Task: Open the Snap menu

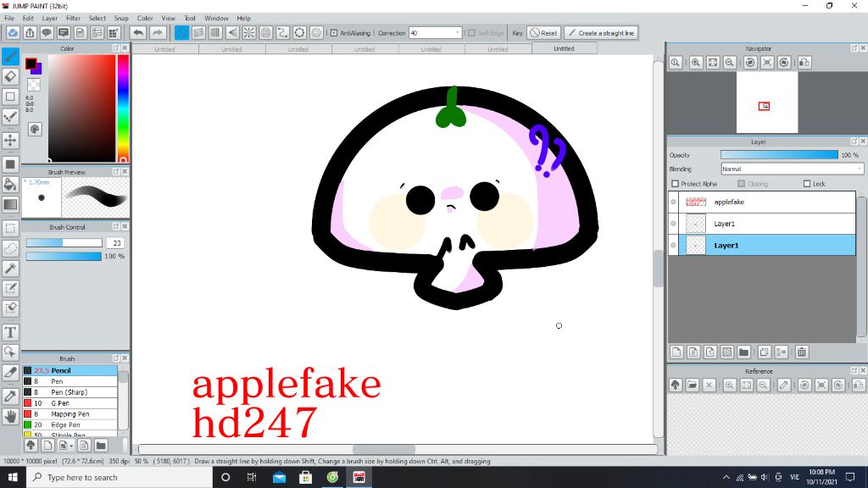Action: pyautogui.click(x=121, y=19)
